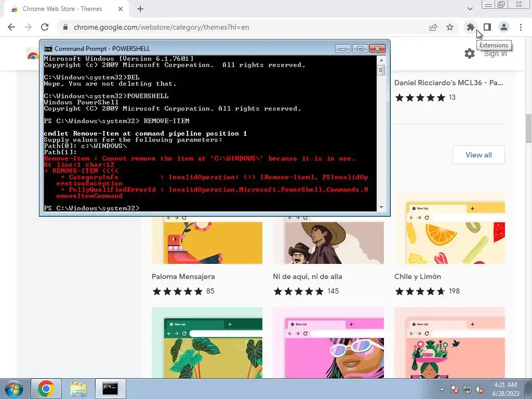This screenshot has width=532, height=399.
Task: Toggle Chrome's side panel icon
Action: [x=487, y=27]
